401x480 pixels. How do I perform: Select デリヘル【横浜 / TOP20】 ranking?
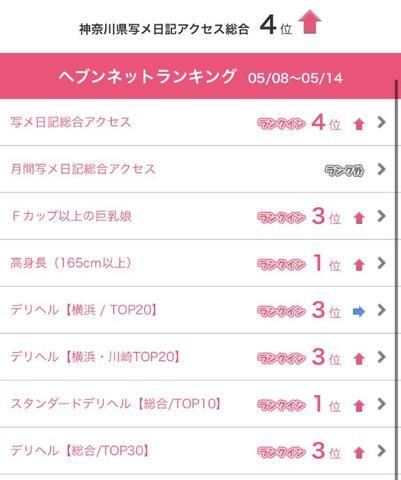(x=197, y=310)
